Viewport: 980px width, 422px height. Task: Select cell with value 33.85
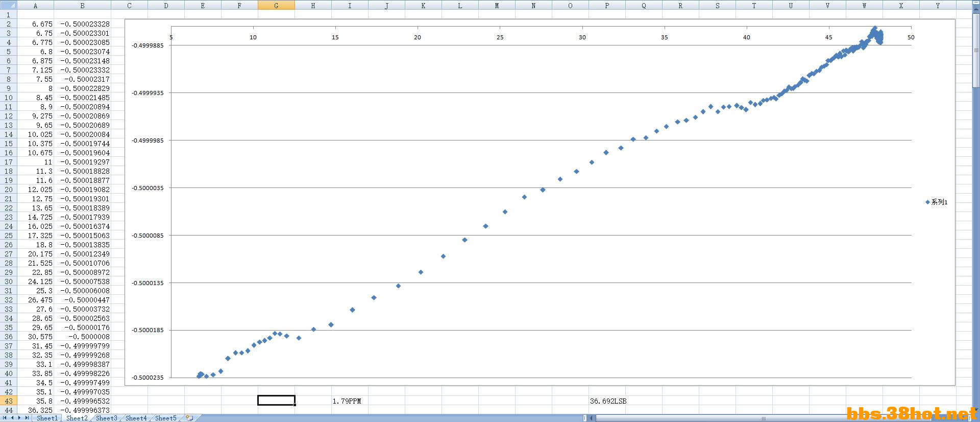pos(35,373)
